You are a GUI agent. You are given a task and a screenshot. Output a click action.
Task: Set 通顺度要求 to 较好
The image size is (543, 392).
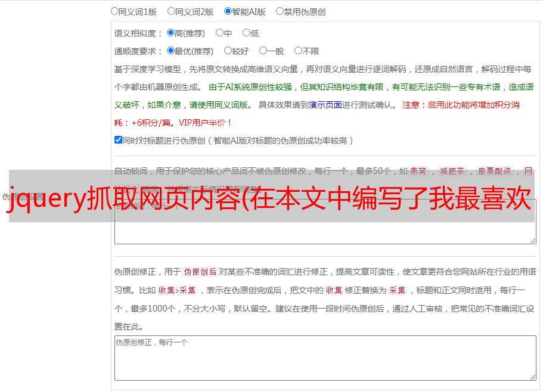(228, 51)
